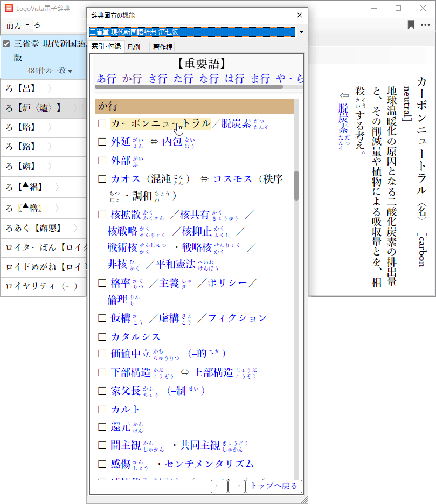Click the LogoVista app icon in title bar
Image resolution: width=436 pixels, height=504 pixels.
[x=9, y=8]
